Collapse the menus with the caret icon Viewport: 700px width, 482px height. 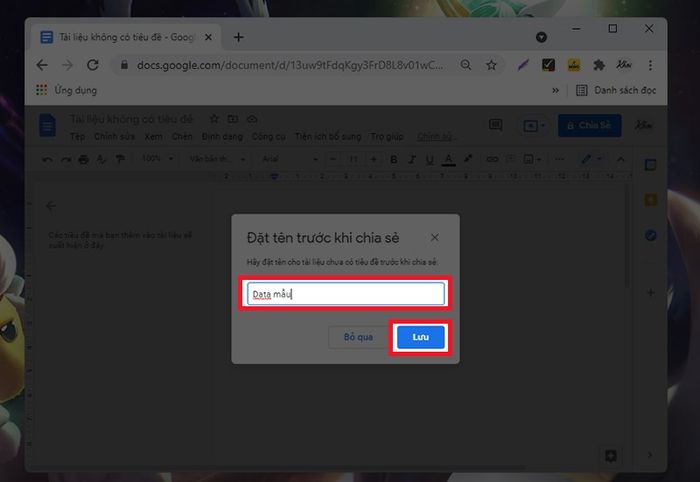[621, 159]
